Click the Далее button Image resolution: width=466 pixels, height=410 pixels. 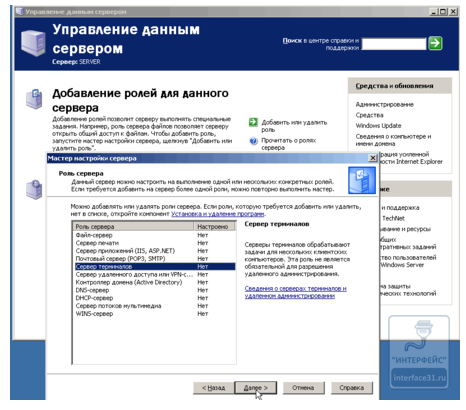[x=256, y=388]
